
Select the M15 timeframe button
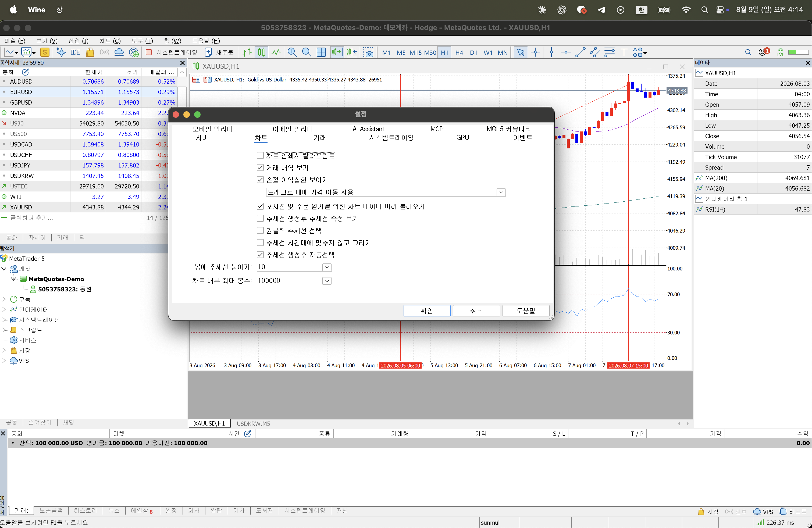pyautogui.click(x=416, y=52)
